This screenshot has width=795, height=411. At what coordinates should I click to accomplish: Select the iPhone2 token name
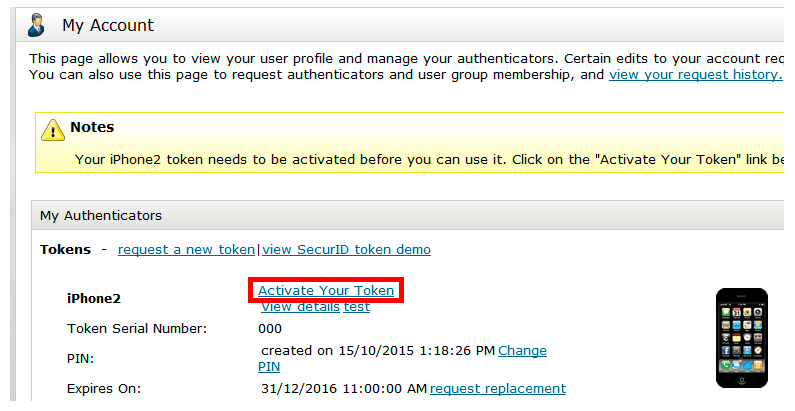point(94,298)
